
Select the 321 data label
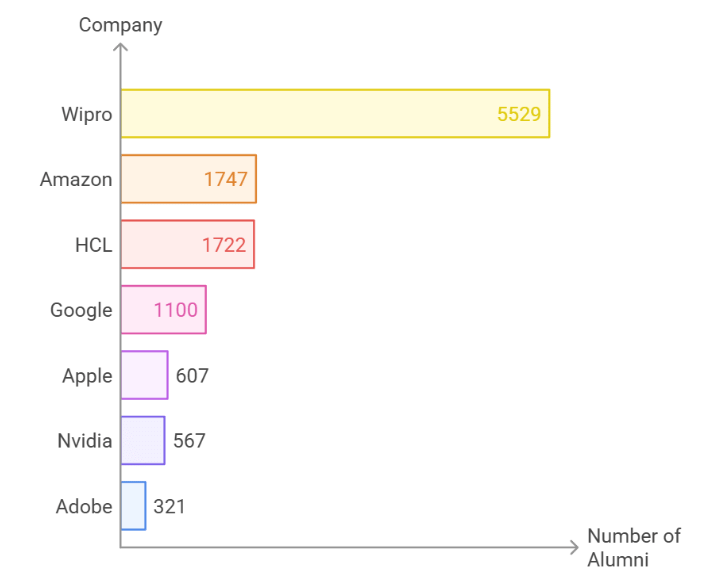tap(169, 506)
